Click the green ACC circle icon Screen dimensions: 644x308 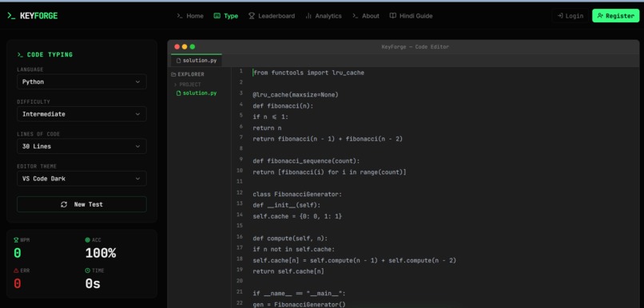(x=87, y=240)
